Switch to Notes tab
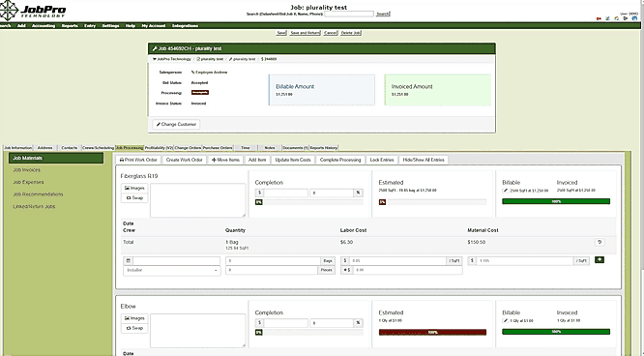 click(270, 148)
